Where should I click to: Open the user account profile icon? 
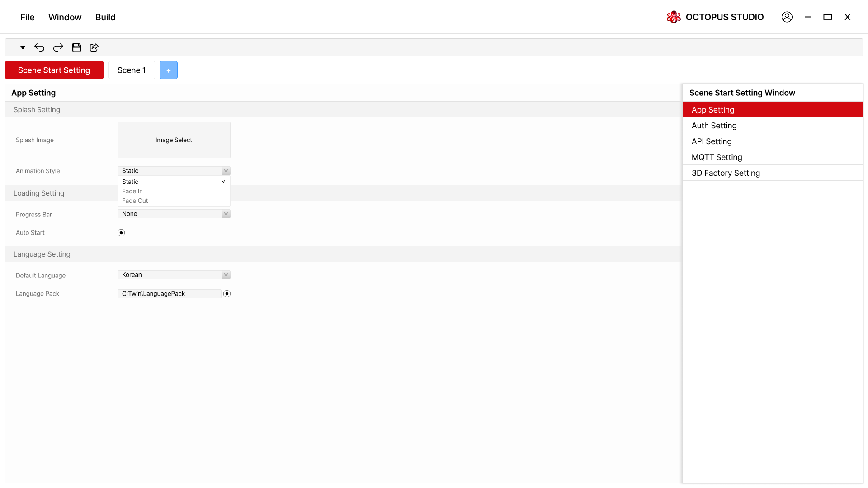coord(787,17)
